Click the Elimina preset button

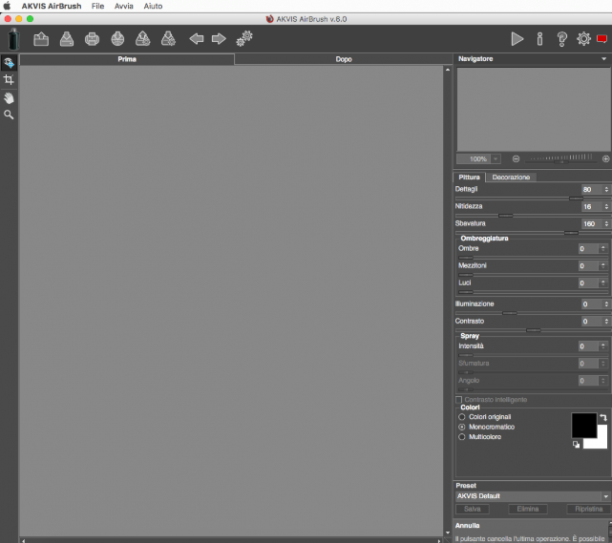pos(528,509)
